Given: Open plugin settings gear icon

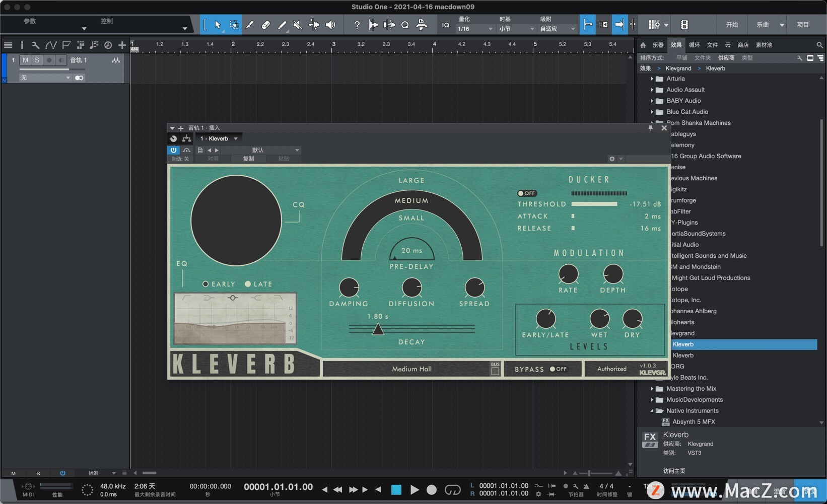Looking at the screenshot, I should pyautogui.click(x=612, y=159).
